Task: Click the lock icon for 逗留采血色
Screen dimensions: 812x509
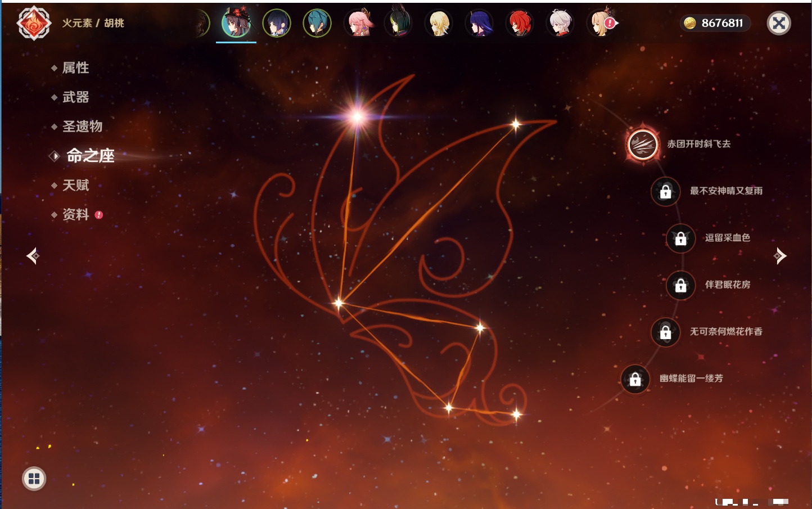Action: [681, 238]
